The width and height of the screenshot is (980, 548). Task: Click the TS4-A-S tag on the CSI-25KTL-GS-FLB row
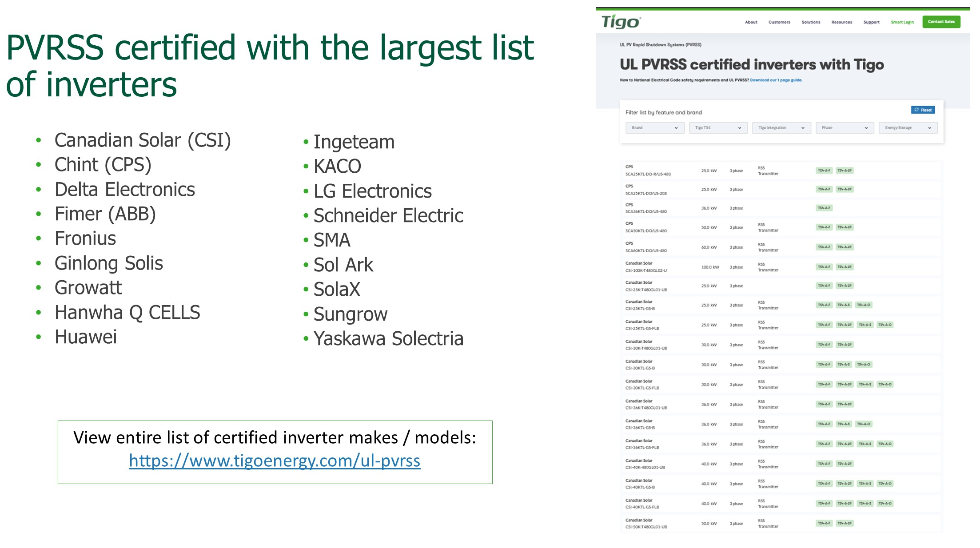pos(865,325)
